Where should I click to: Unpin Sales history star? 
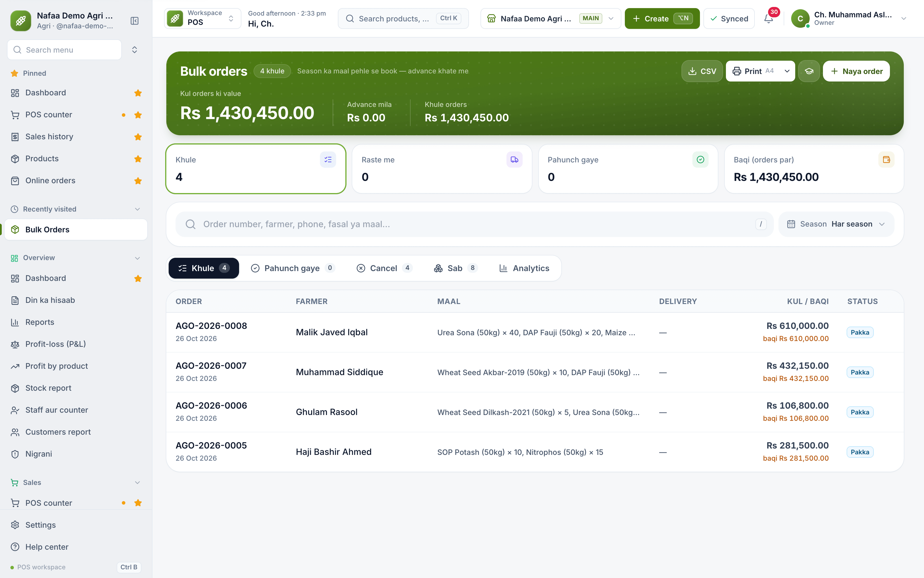coord(138,136)
